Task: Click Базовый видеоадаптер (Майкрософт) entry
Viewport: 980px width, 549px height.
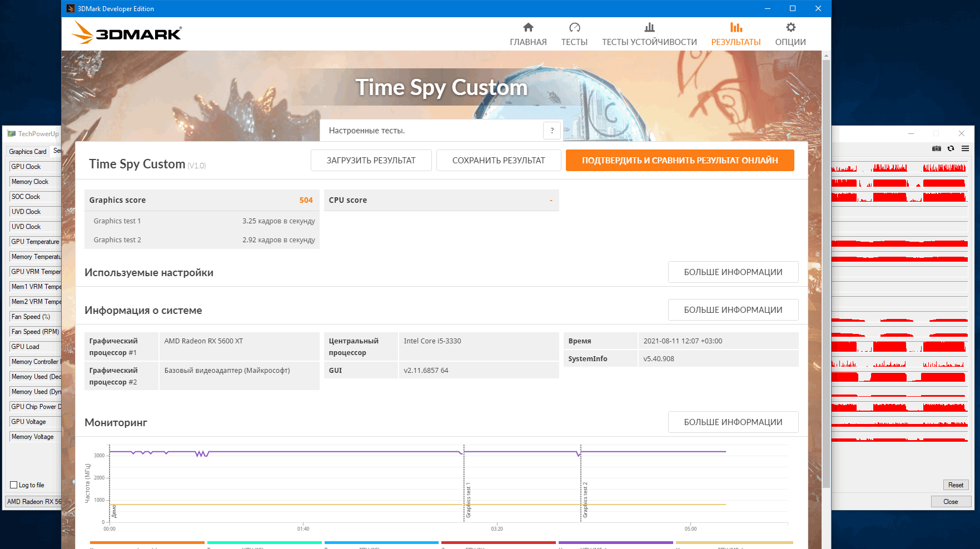Action: point(227,370)
